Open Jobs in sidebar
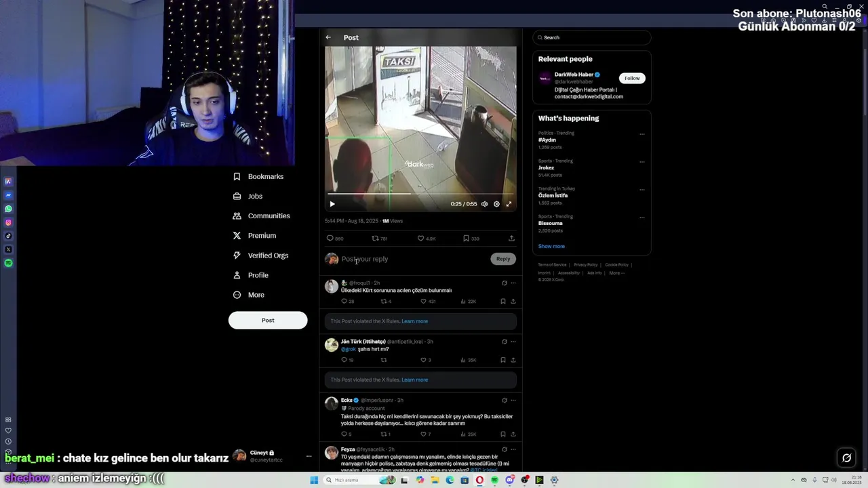 (x=248, y=196)
